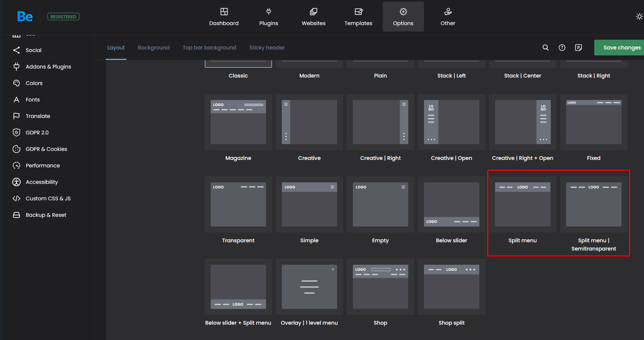Click the Translate flag icon
The width and height of the screenshot is (644, 340).
click(16, 116)
